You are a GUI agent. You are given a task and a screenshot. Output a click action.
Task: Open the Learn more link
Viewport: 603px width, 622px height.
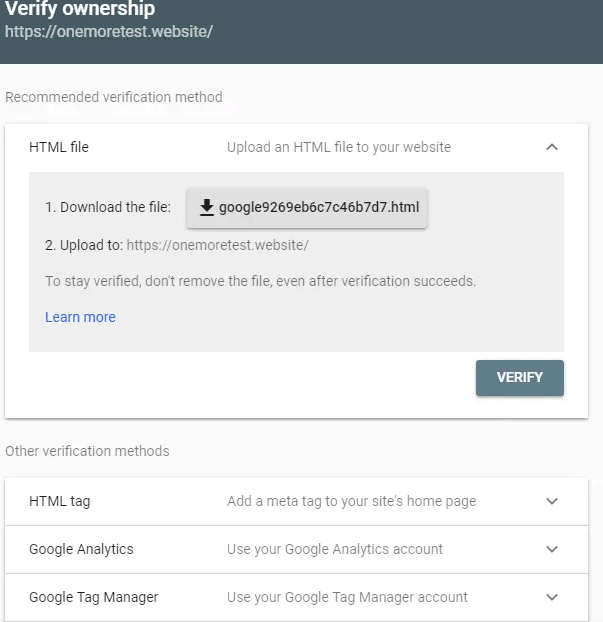coord(80,317)
